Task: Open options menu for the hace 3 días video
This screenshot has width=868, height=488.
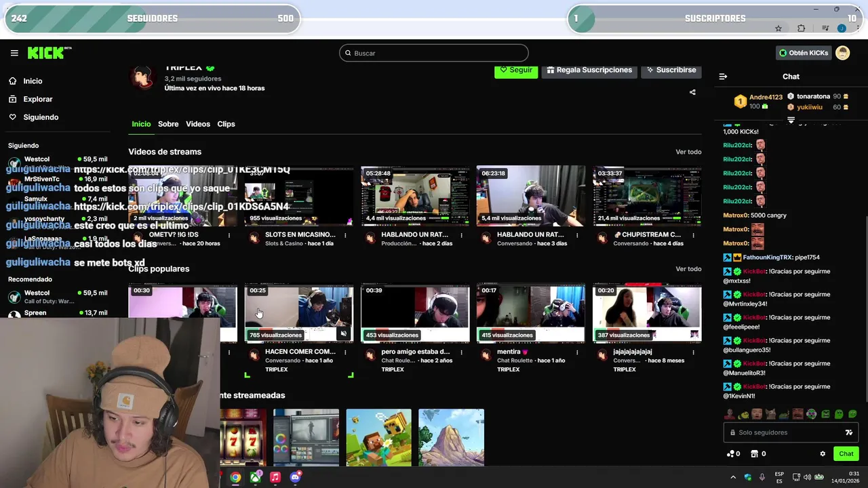Action: point(577,235)
